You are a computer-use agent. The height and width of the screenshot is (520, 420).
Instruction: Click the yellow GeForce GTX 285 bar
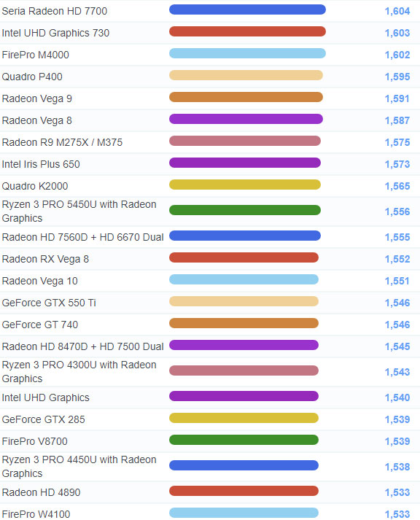pyautogui.click(x=244, y=418)
